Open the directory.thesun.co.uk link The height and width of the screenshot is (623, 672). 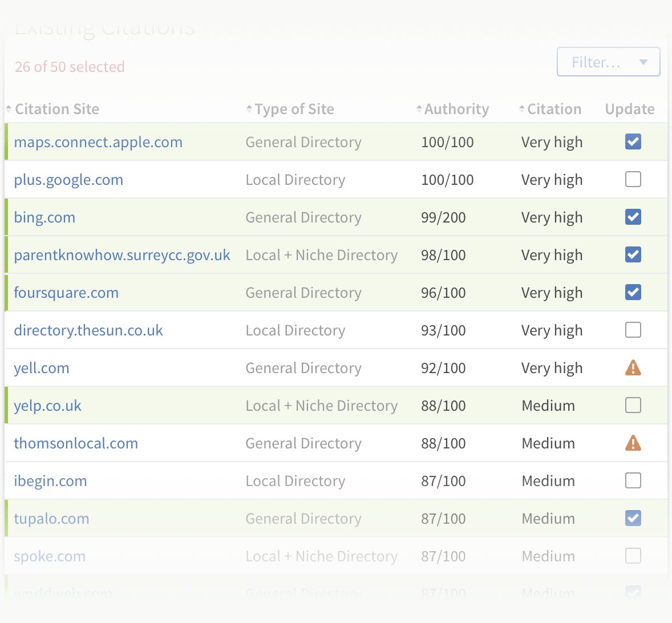tap(88, 330)
